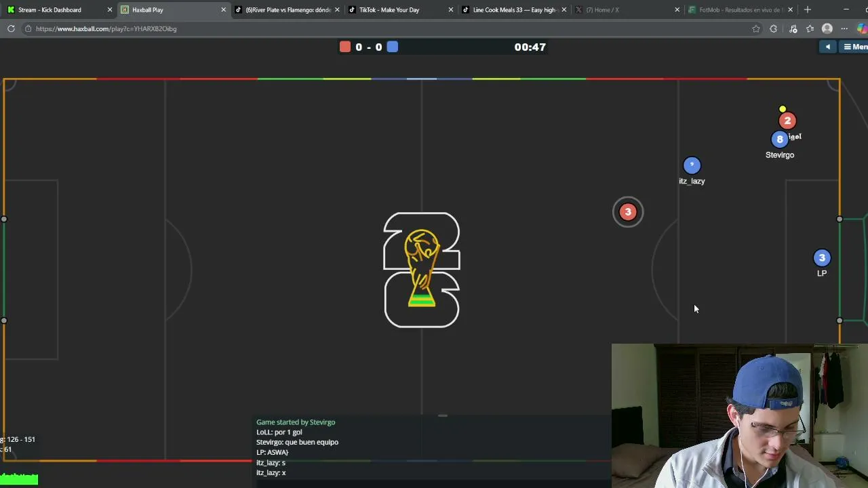Click the yellow ball
This screenshot has height=488, width=868.
[783, 109]
